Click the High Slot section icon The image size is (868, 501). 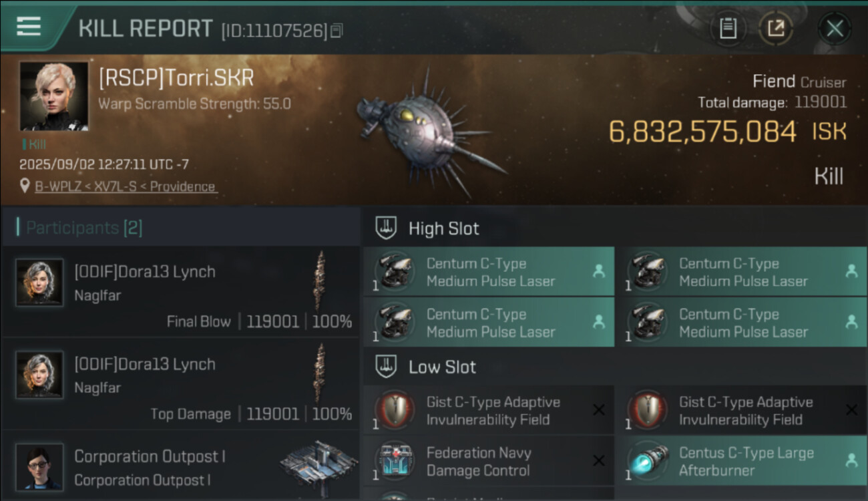point(386,228)
